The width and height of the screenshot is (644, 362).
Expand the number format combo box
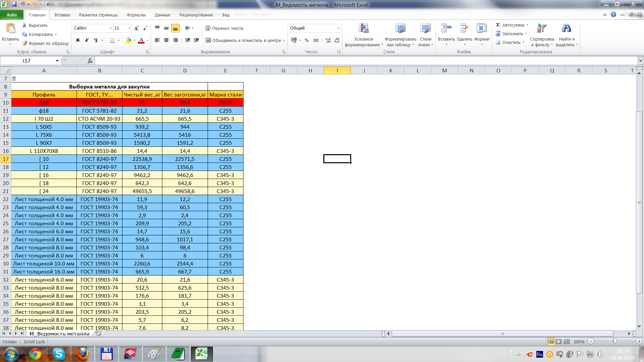[x=338, y=28]
